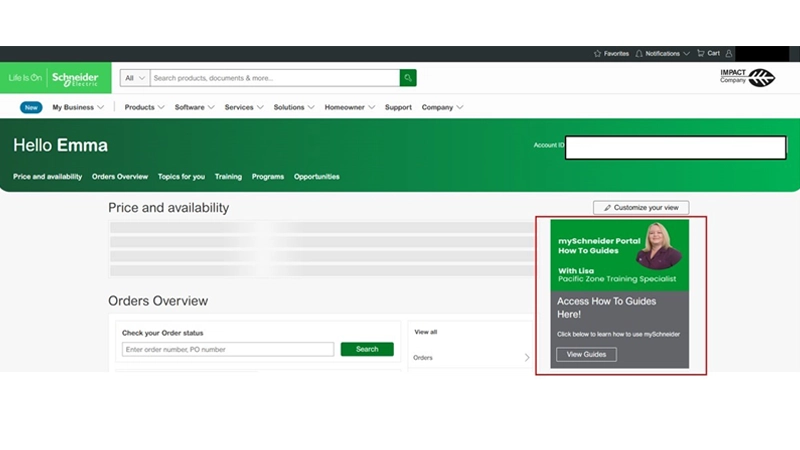Click the Schneider Electric logo
The image size is (800, 450).
(x=75, y=79)
